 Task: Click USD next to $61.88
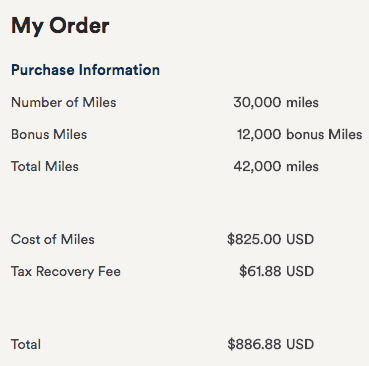[x=300, y=271]
